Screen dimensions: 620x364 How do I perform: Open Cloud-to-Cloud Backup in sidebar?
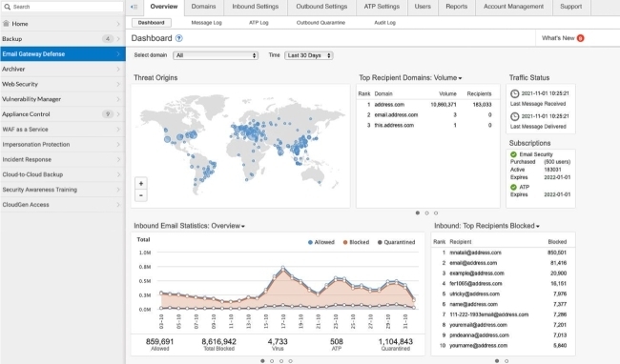(x=63, y=174)
